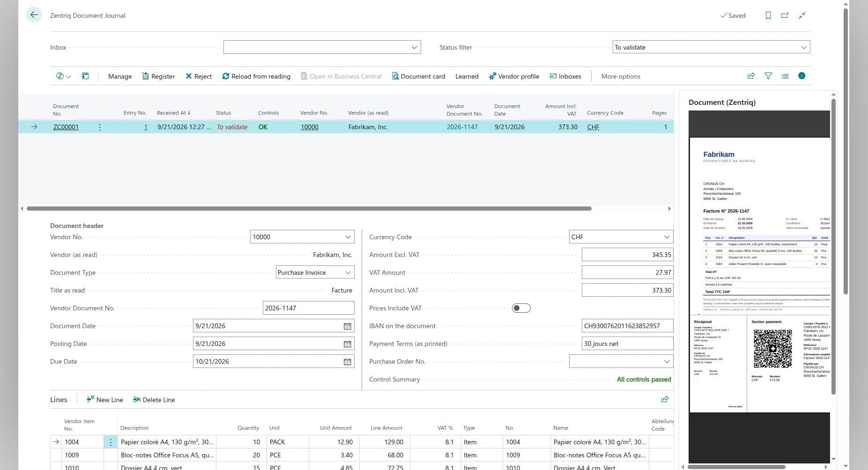Click Delete Line button
Image resolution: width=868 pixels, height=470 pixels.
(x=154, y=400)
